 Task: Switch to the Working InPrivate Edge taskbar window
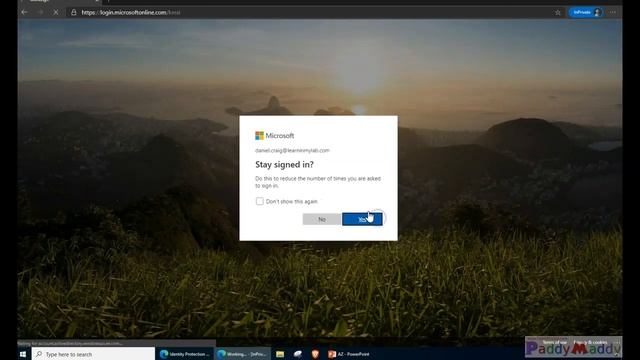click(x=242, y=354)
